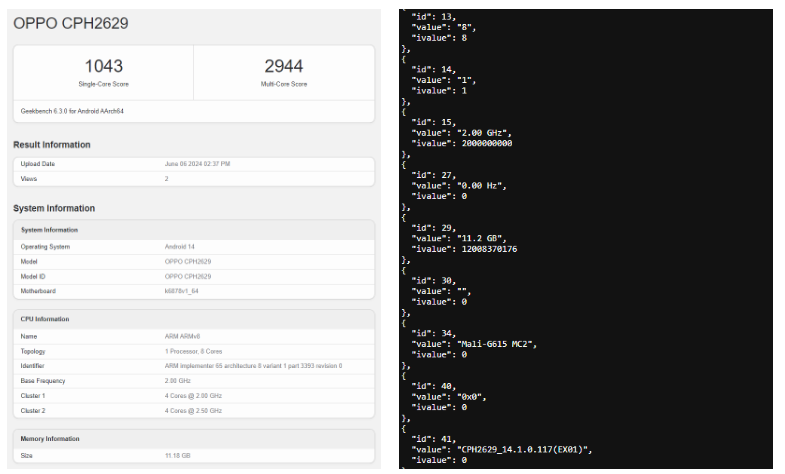Click the Multi-Core Score label
The height and width of the screenshot is (474, 785).
(284, 84)
